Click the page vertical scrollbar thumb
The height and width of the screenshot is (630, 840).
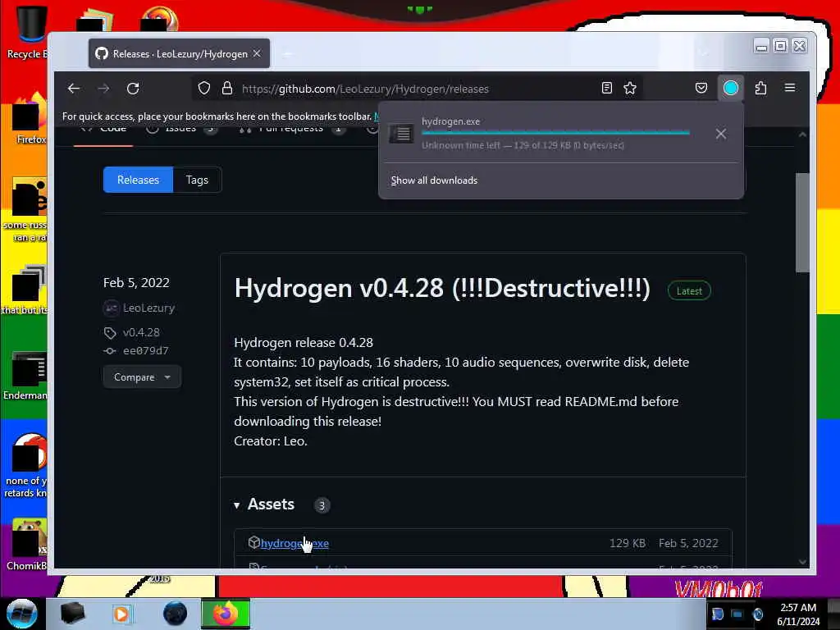point(802,222)
